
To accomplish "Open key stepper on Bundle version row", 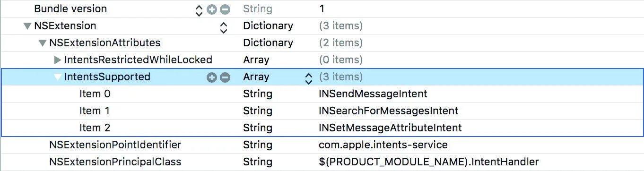I will point(199,9).
